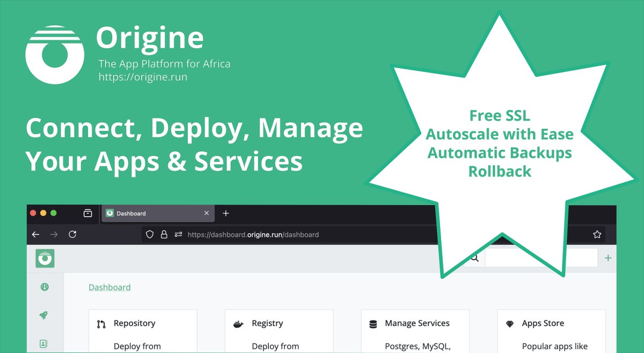Click the padlock site security icon
Image resolution: width=644 pixels, height=353 pixels.
coord(164,234)
